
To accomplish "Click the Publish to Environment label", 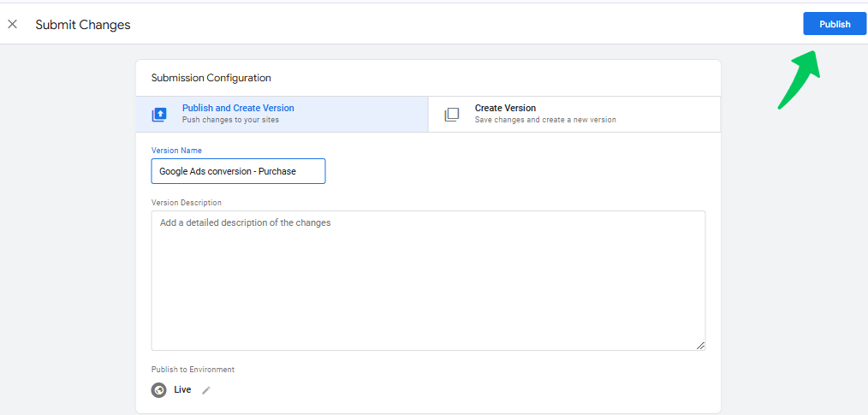I will tap(193, 370).
